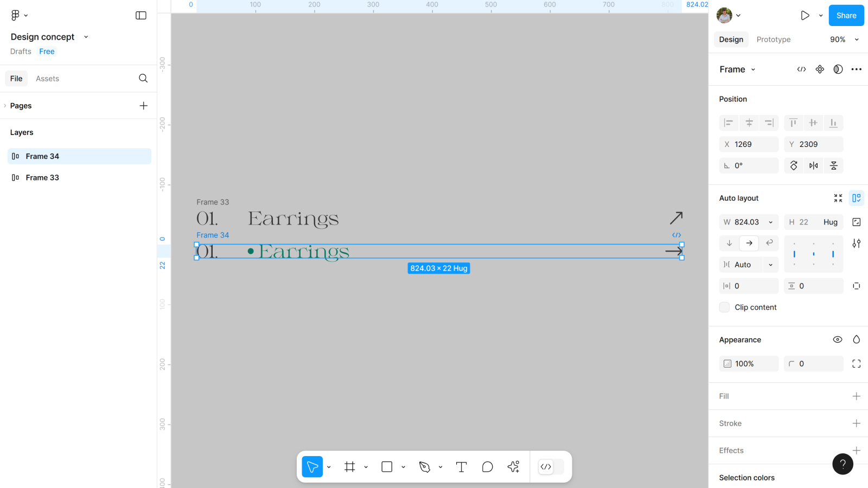Open the 90% zoom dropdown

click(844, 40)
